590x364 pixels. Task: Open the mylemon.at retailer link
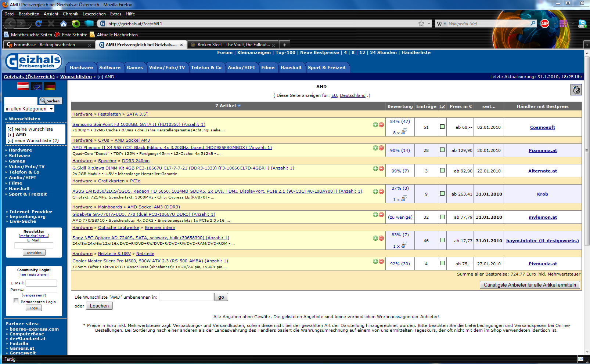(543, 217)
